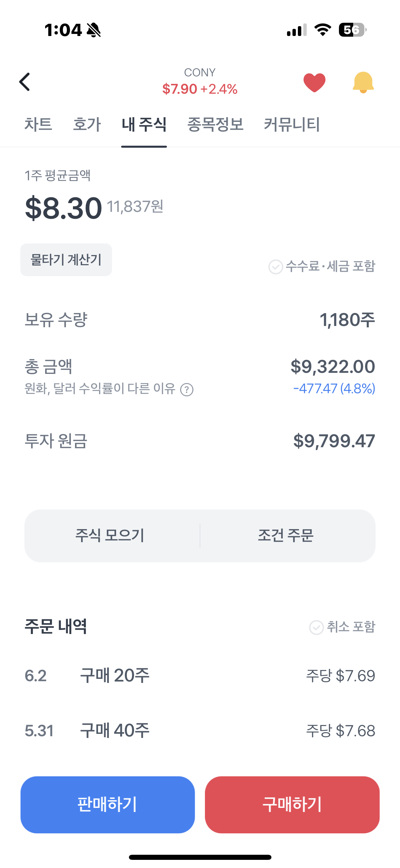Toggle the 취소 포함 checkbox

316,627
